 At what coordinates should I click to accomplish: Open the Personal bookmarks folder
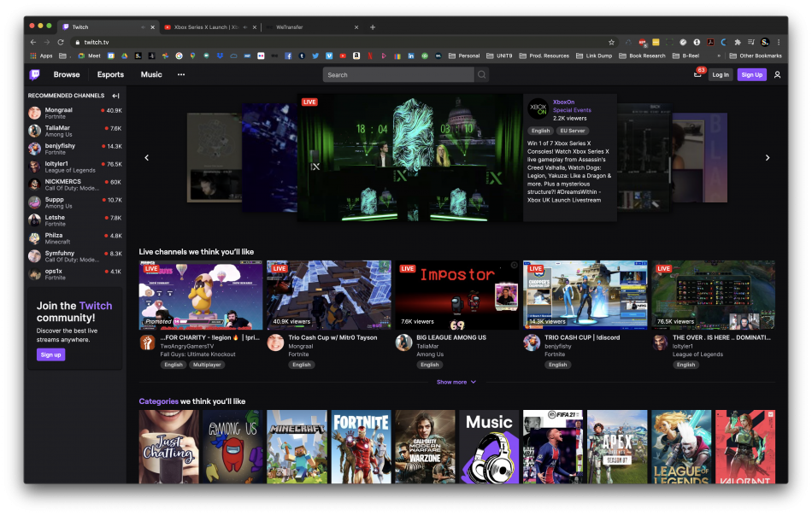click(464, 56)
